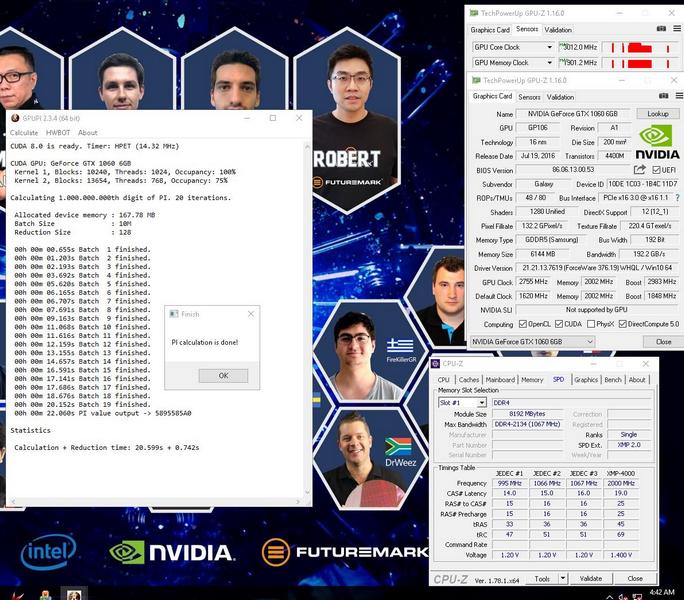Enable the PhysX checkbox

pyautogui.click(x=591, y=324)
